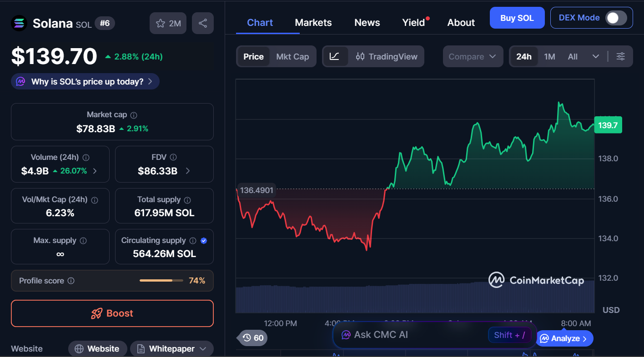Click the Buy SOL button
The image size is (644, 357).
coord(517,17)
